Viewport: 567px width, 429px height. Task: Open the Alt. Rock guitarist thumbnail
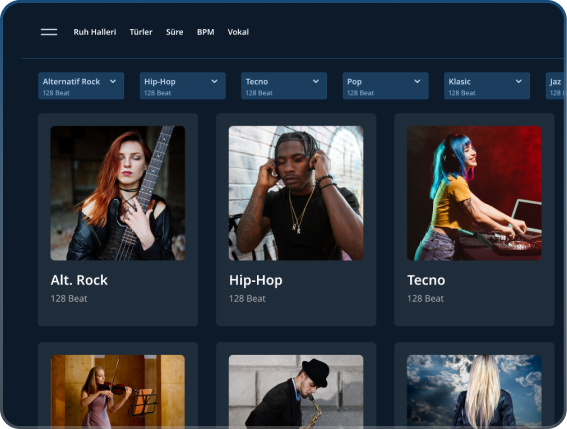point(118,193)
